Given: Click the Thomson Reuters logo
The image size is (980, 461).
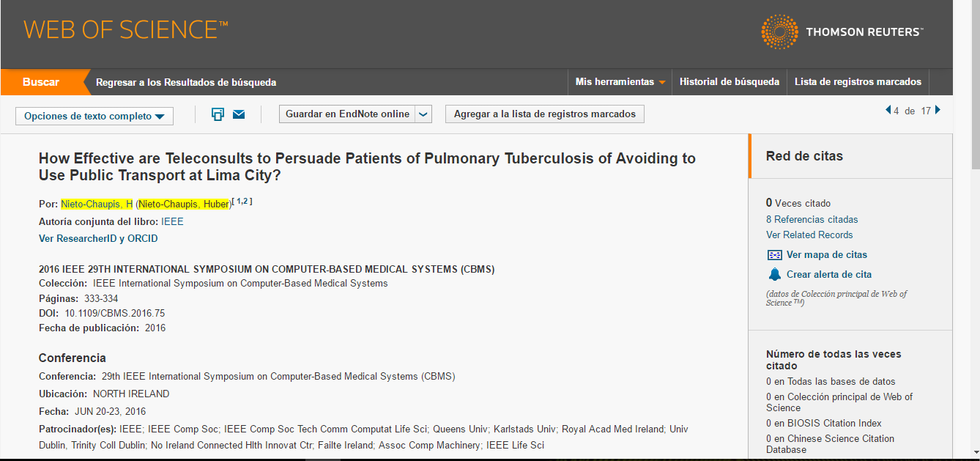Looking at the screenshot, I should 842,32.
